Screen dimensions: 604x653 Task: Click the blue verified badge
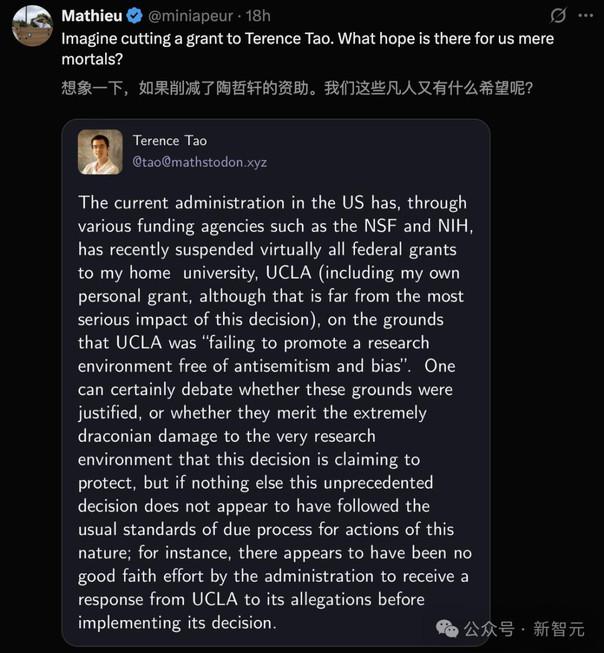[135, 16]
